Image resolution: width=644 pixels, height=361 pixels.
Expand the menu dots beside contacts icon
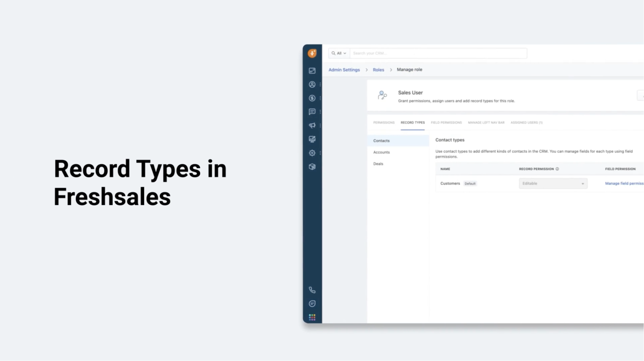coord(320,84)
